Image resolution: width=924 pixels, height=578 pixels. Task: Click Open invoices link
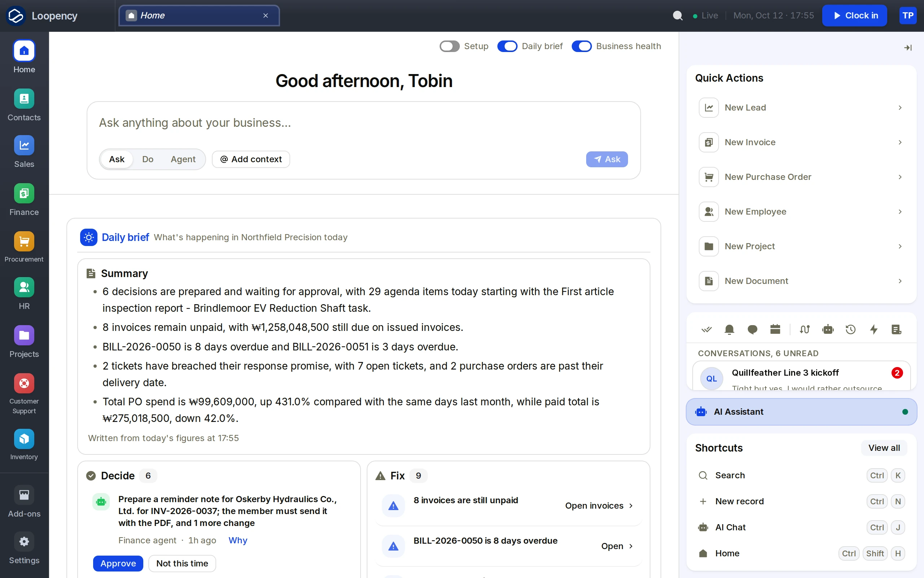pyautogui.click(x=599, y=505)
